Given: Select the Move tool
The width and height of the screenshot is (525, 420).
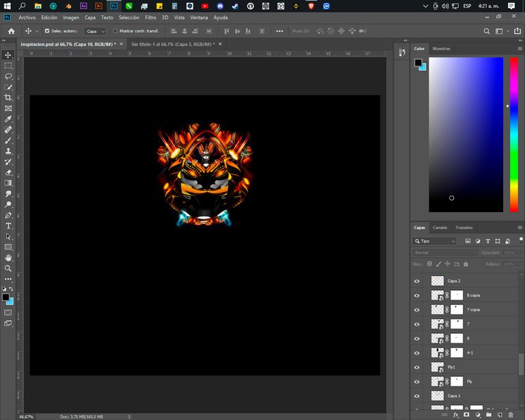Looking at the screenshot, I should (x=8, y=55).
